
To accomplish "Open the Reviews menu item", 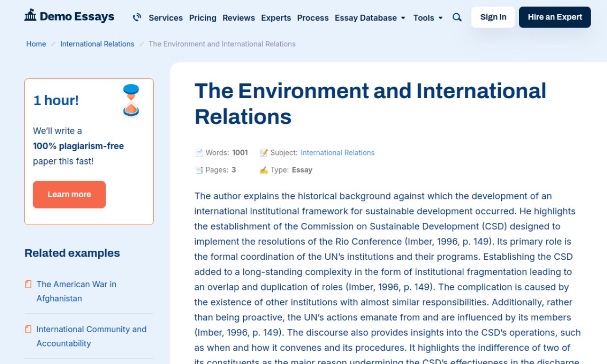I will (x=239, y=18).
